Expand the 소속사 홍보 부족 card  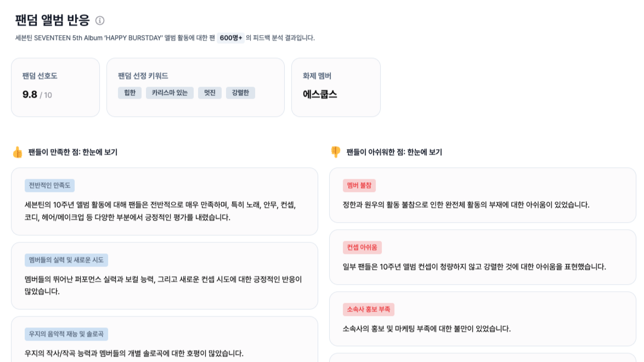(x=483, y=318)
